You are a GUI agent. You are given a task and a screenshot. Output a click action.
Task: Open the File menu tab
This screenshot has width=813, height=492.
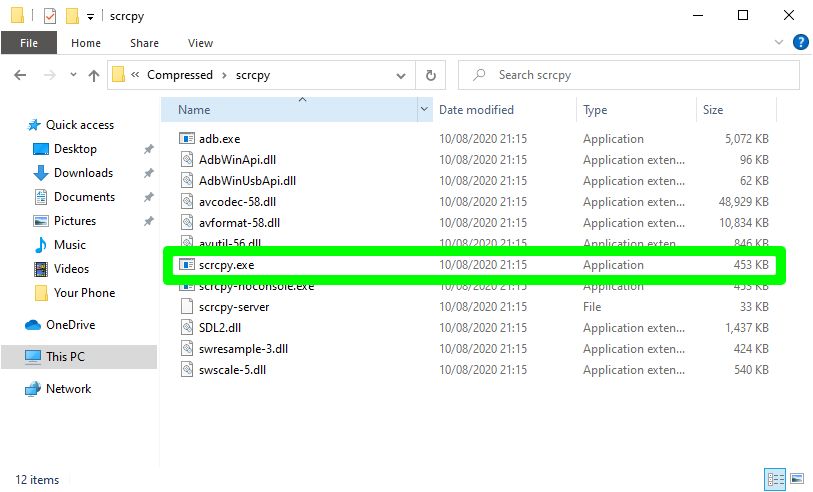(29, 43)
